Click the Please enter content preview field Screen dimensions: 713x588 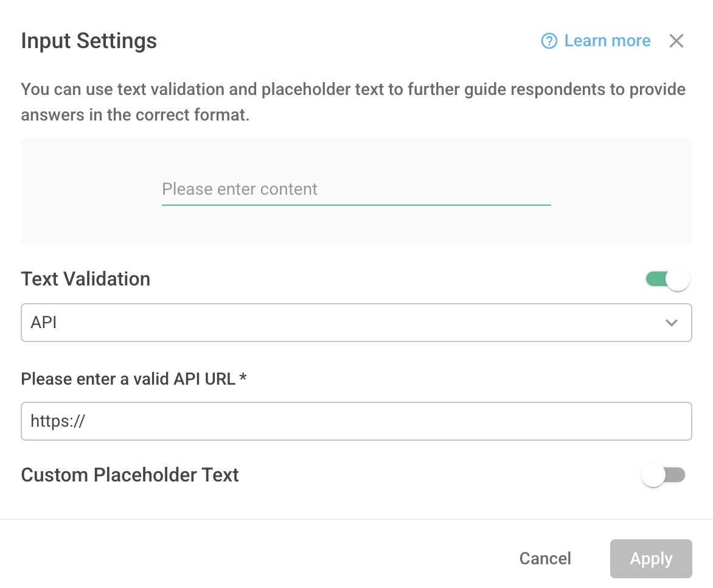356,189
